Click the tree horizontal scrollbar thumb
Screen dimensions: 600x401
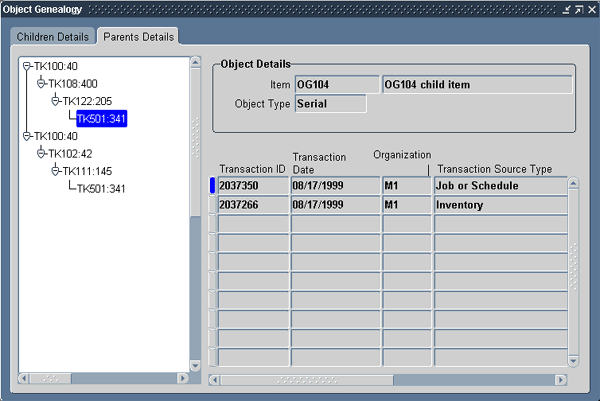pos(51,378)
